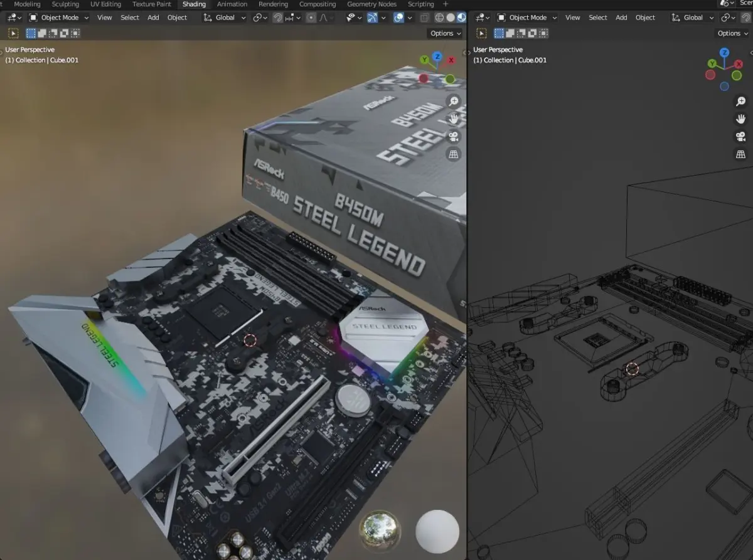
Task: Change Global transform orientation in right viewport
Action: click(x=693, y=18)
